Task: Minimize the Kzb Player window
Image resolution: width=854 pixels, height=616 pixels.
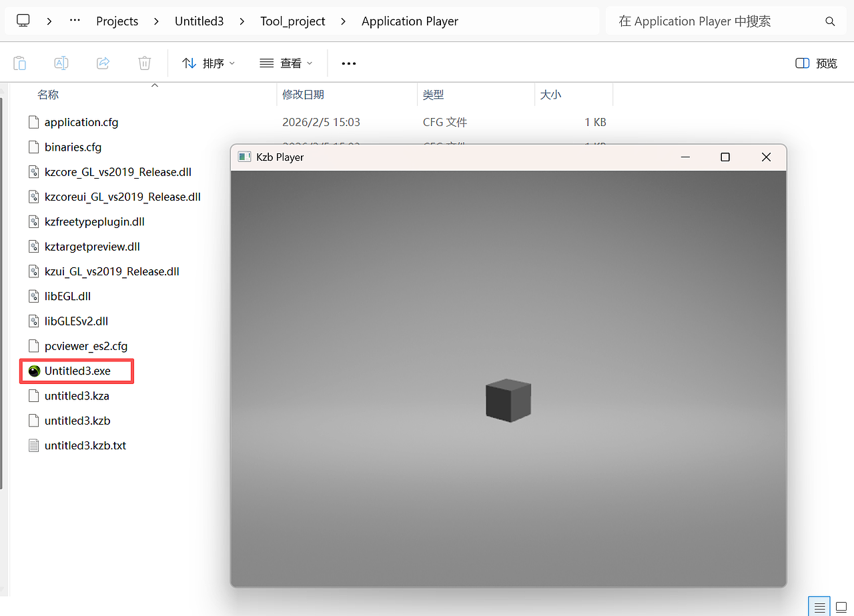Action: tap(685, 157)
